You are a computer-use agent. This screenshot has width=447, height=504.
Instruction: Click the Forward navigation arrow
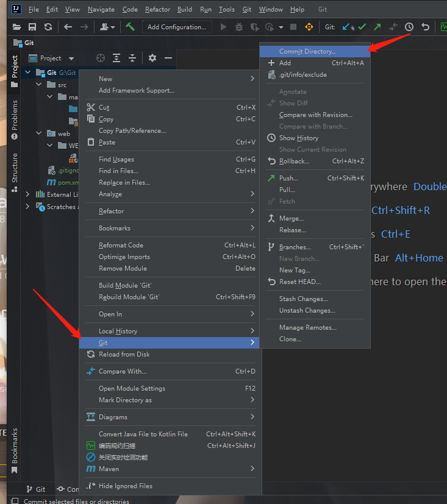click(84, 27)
